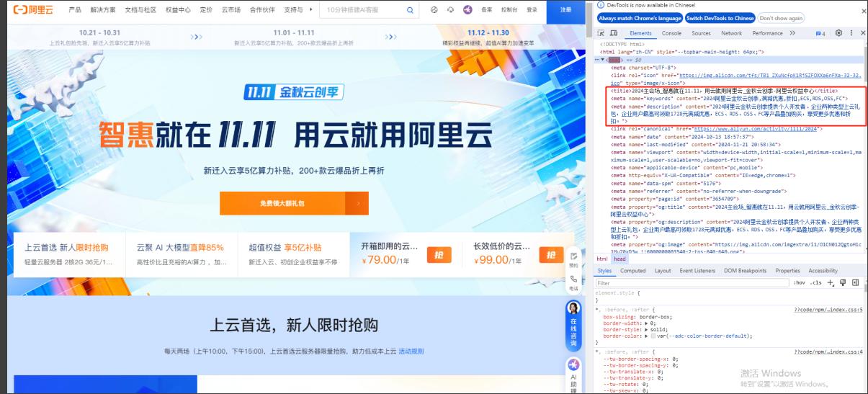Image resolution: width=868 pixels, height=394 pixels.
Task: Click the 抢 button beside ¥99.00
Action: coord(551,255)
